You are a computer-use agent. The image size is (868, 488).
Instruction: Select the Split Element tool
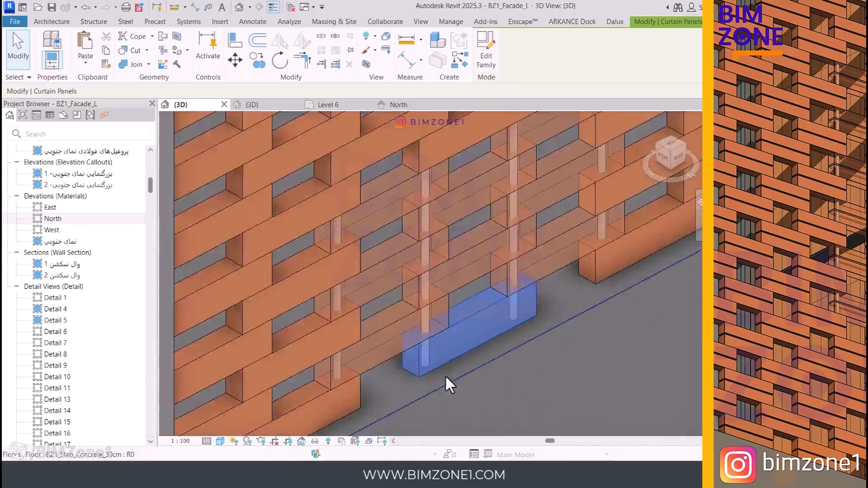[321, 36]
